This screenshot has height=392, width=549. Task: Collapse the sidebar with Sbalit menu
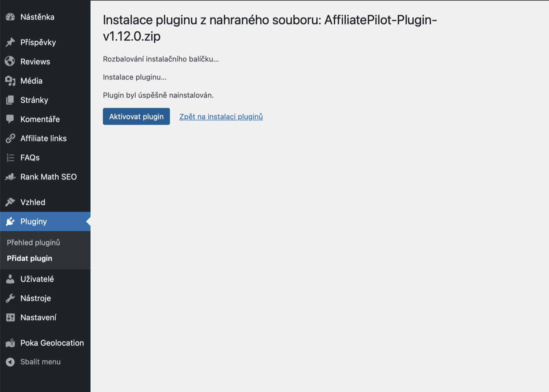point(45,362)
